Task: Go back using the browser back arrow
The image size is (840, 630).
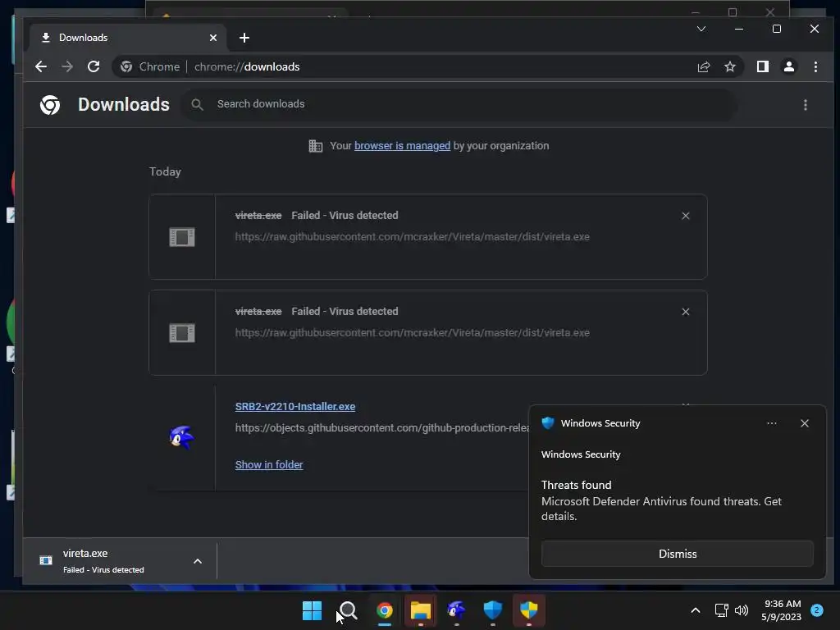Action: [41, 66]
